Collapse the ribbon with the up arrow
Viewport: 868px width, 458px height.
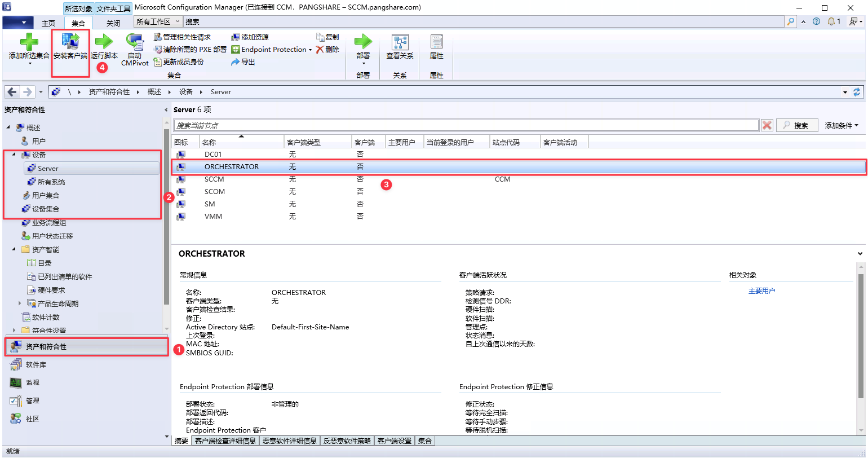click(x=804, y=21)
